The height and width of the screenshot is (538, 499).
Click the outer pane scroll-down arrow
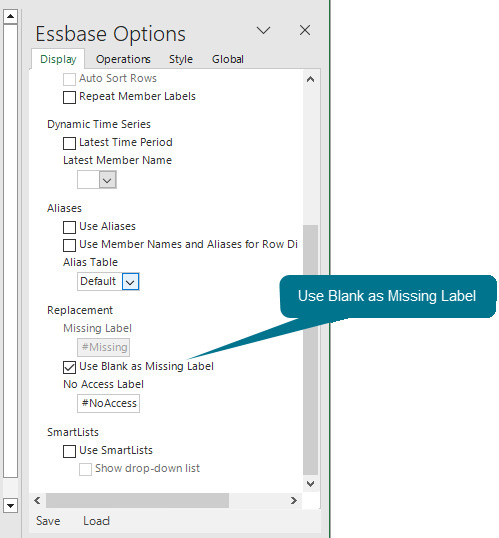tap(11, 505)
